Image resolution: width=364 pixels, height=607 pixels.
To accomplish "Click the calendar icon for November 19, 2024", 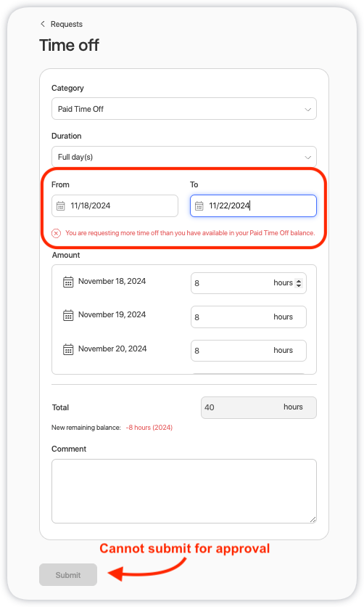I will (x=68, y=315).
